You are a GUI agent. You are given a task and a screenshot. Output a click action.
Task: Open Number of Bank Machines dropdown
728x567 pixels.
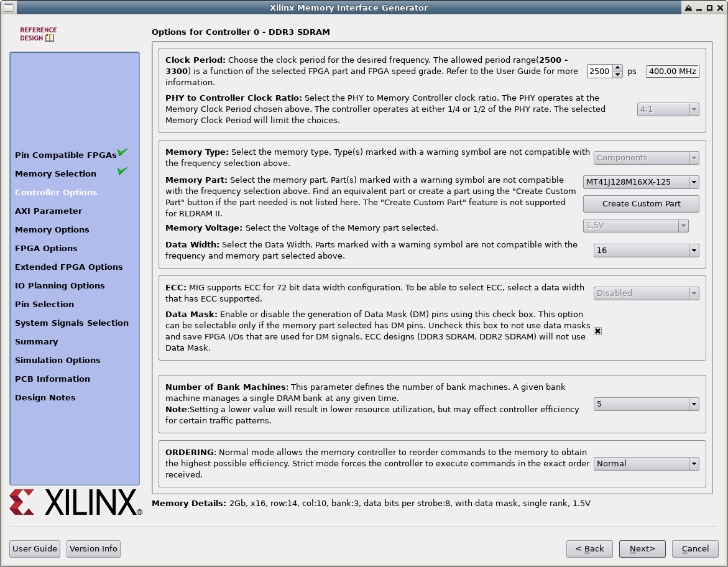tap(646, 404)
